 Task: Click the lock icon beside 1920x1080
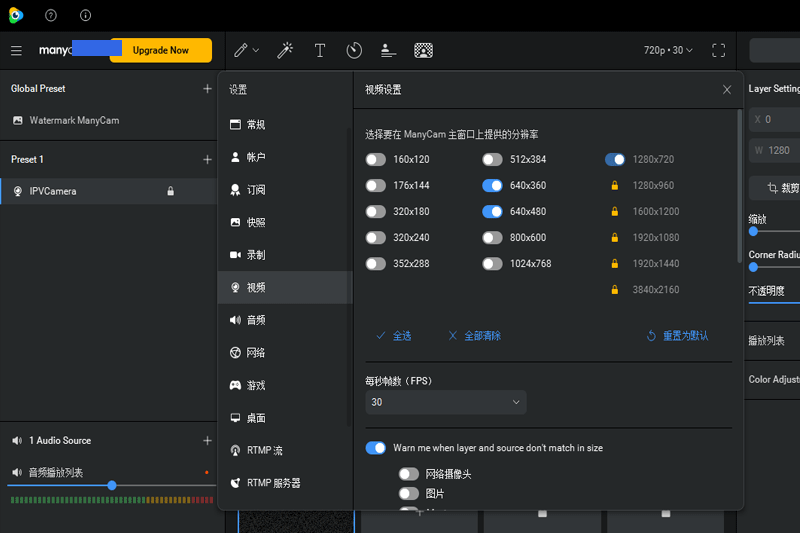615,238
